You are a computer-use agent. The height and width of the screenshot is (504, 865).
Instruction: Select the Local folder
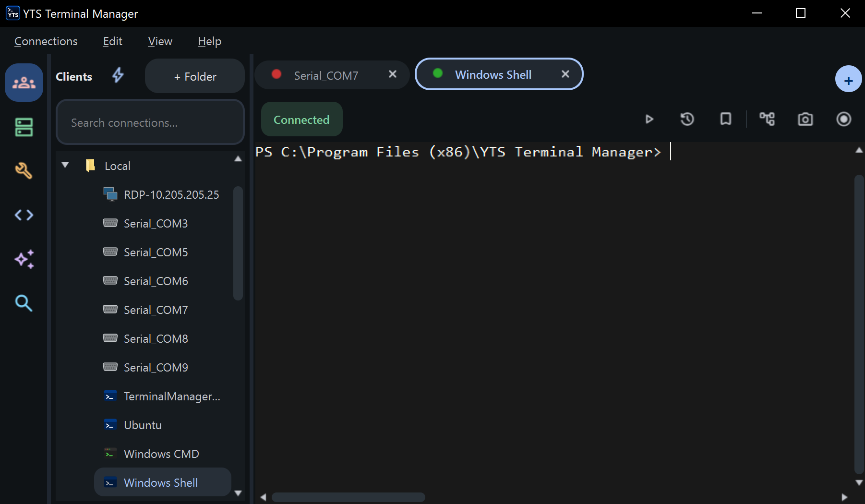(x=118, y=166)
